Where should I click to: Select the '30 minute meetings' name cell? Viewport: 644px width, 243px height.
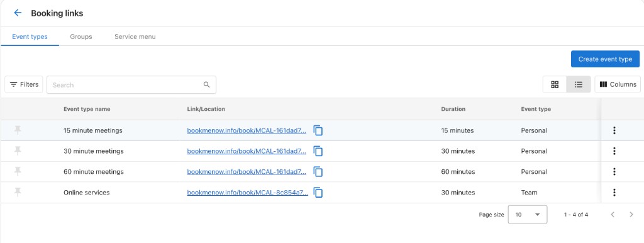(94, 151)
